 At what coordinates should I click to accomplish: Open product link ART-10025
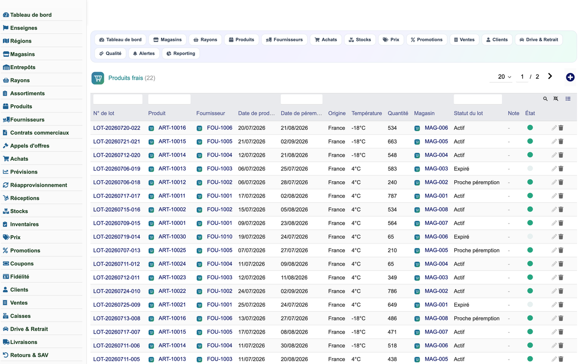(x=172, y=250)
